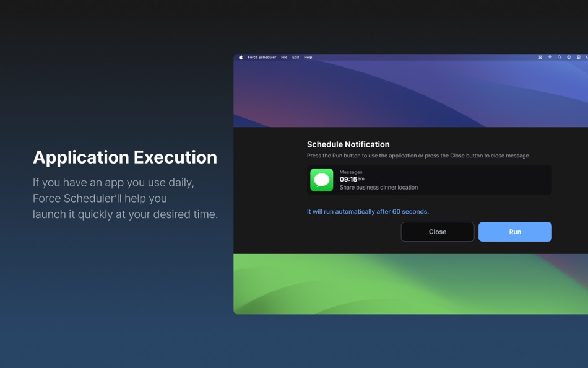This screenshot has width=588, height=368.
Task: Open the File menu dropdown
Action: point(283,57)
